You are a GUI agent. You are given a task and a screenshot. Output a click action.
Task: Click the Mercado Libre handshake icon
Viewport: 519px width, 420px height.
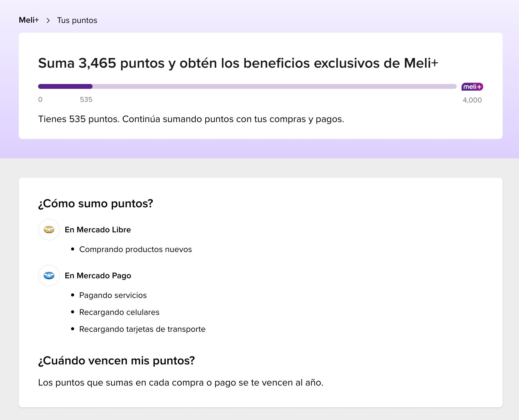[49, 230]
